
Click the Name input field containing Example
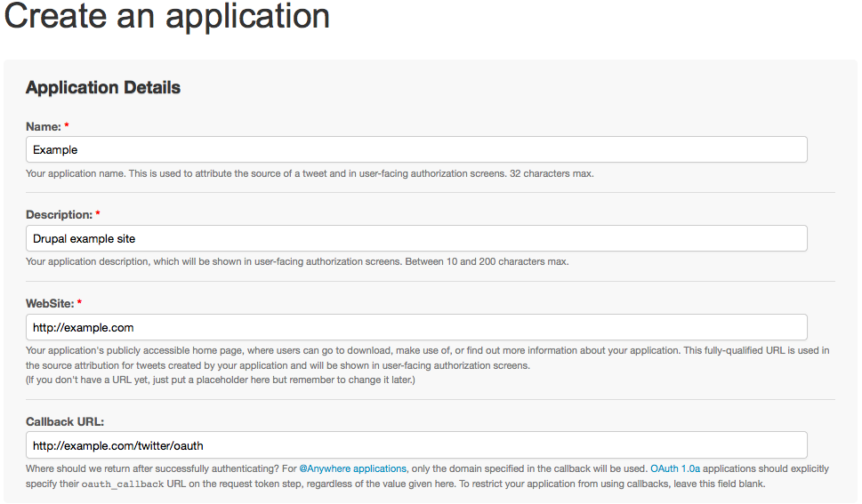[416, 149]
